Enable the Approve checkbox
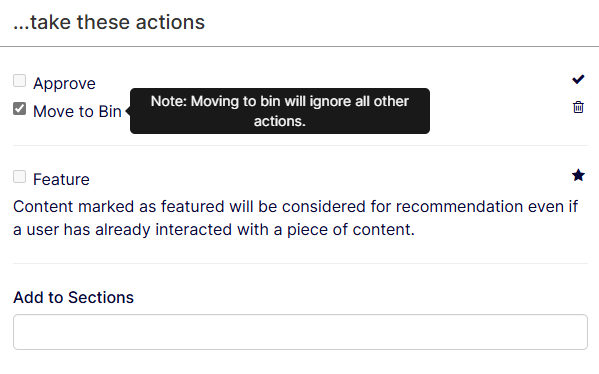 click(x=19, y=81)
